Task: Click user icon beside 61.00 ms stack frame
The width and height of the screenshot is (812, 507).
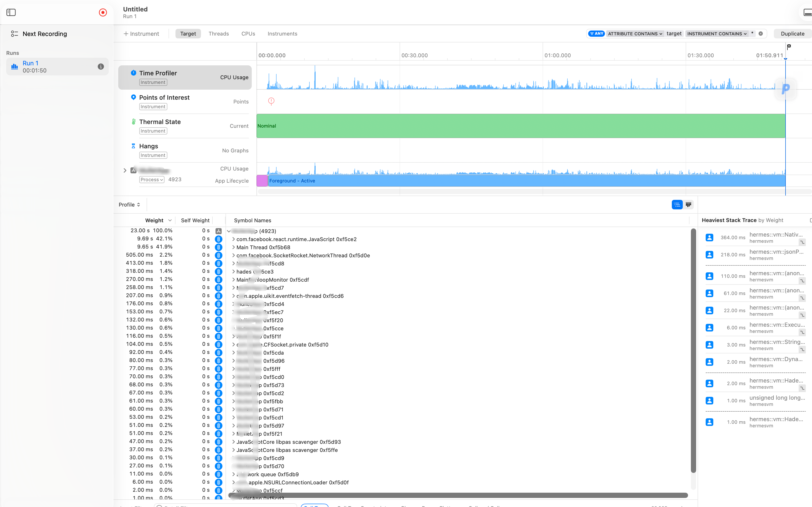Action: click(709, 293)
